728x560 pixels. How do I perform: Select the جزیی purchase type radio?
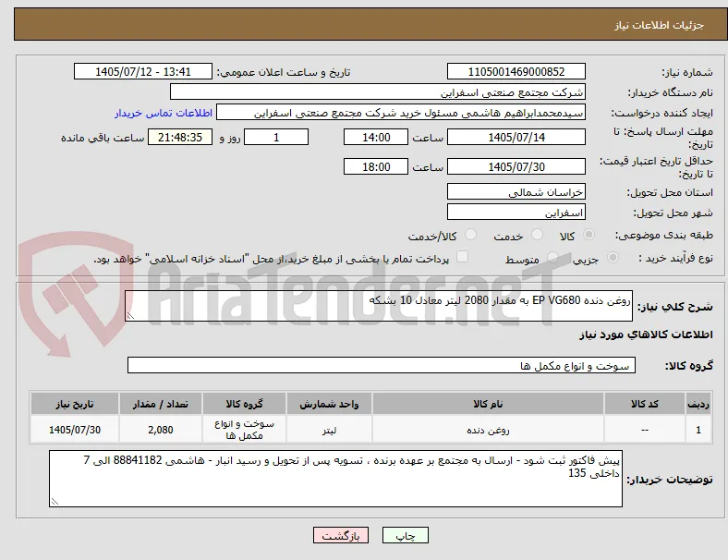613,258
